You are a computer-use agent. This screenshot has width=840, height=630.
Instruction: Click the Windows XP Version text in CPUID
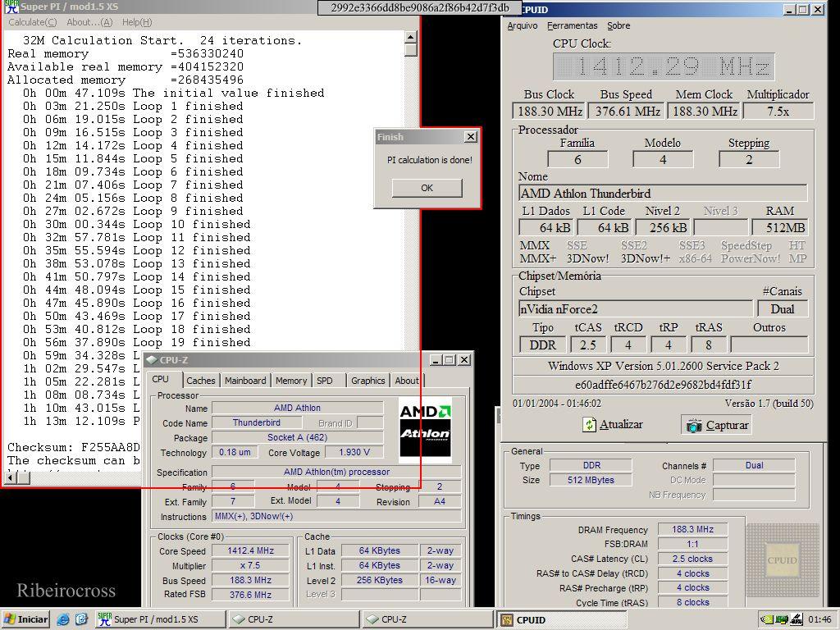(663, 367)
